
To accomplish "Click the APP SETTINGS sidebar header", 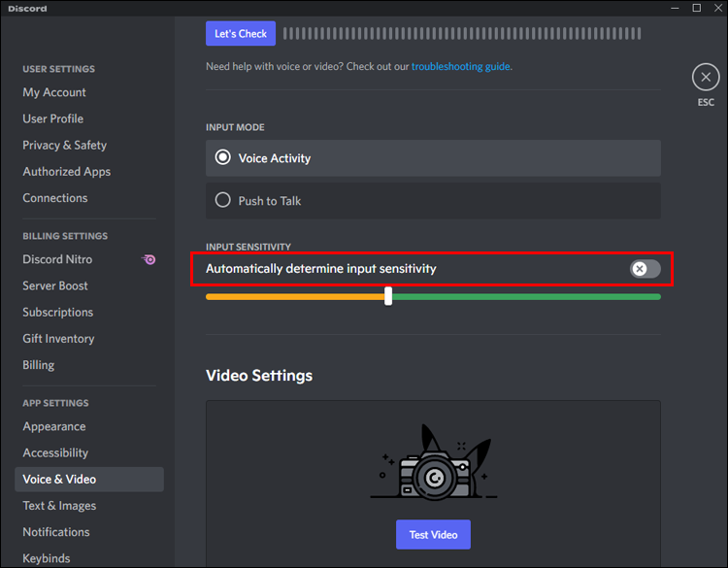I will pyautogui.click(x=55, y=403).
